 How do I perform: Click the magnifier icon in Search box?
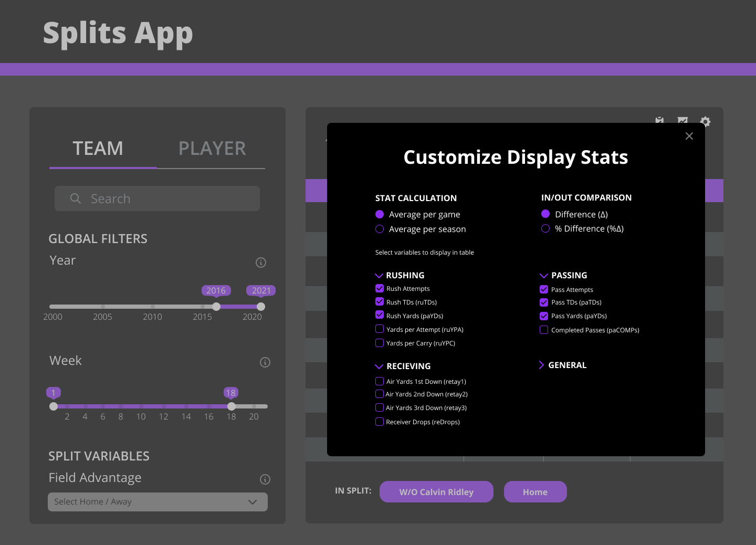click(76, 198)
